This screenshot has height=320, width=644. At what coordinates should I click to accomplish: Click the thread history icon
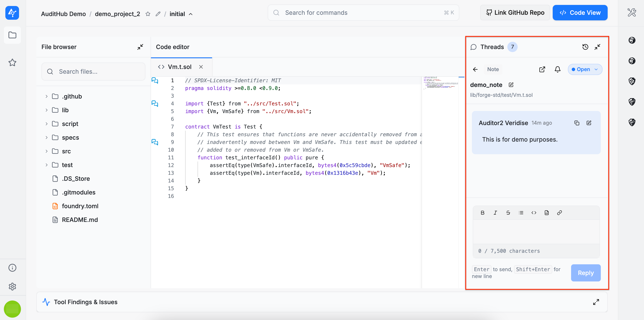[x=585, y=47]
